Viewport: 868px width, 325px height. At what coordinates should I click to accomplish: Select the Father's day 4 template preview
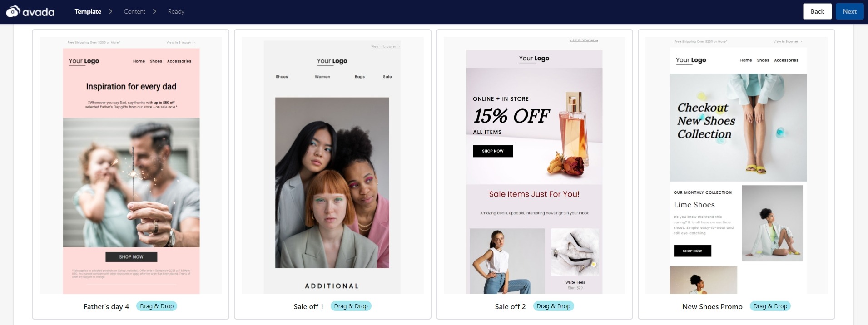coord(131,165)
